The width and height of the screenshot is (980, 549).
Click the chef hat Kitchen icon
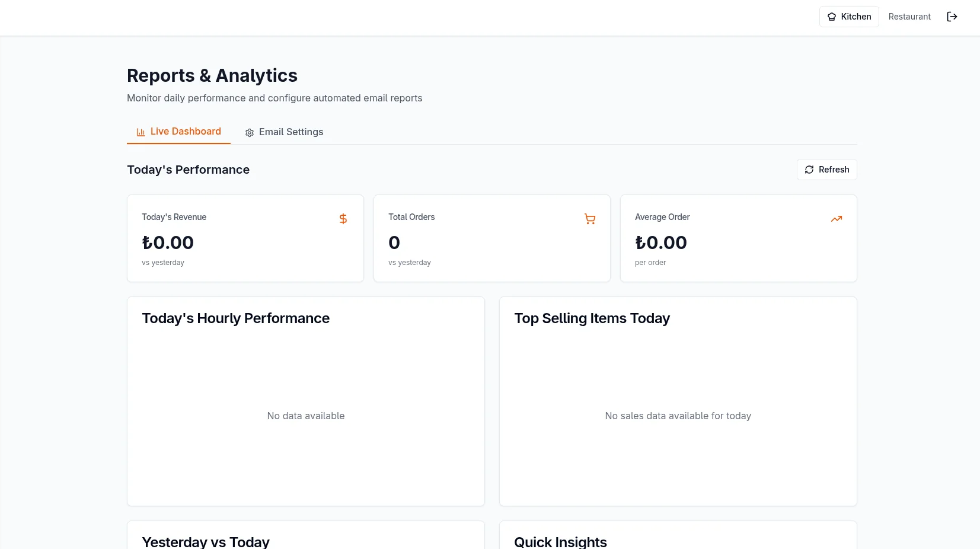[x=832, y=17]
